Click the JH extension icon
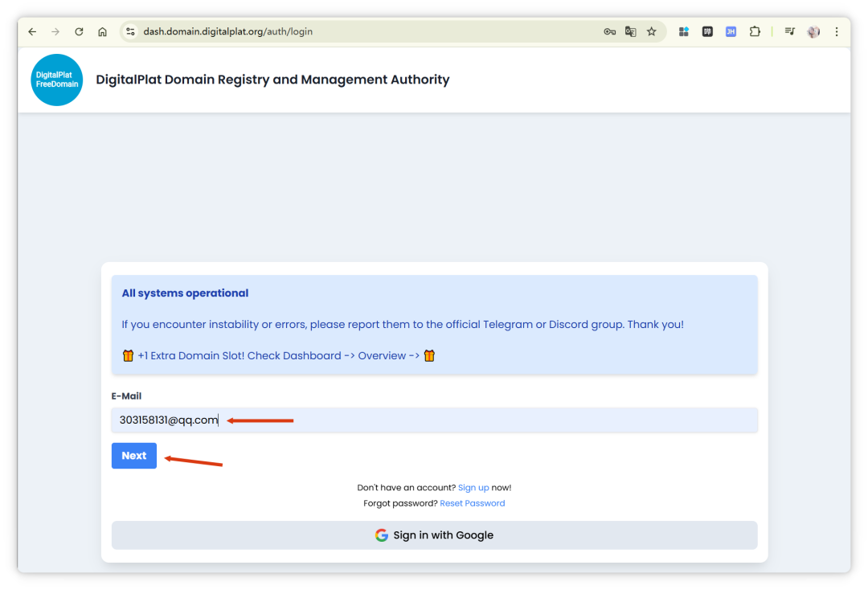 click(x=731, y=31)
